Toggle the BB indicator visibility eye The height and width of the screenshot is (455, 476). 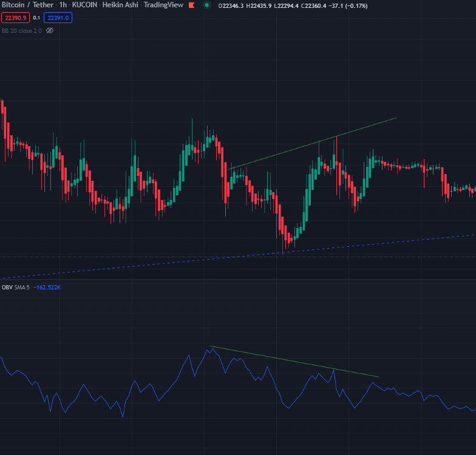click(x=50, y=30)
